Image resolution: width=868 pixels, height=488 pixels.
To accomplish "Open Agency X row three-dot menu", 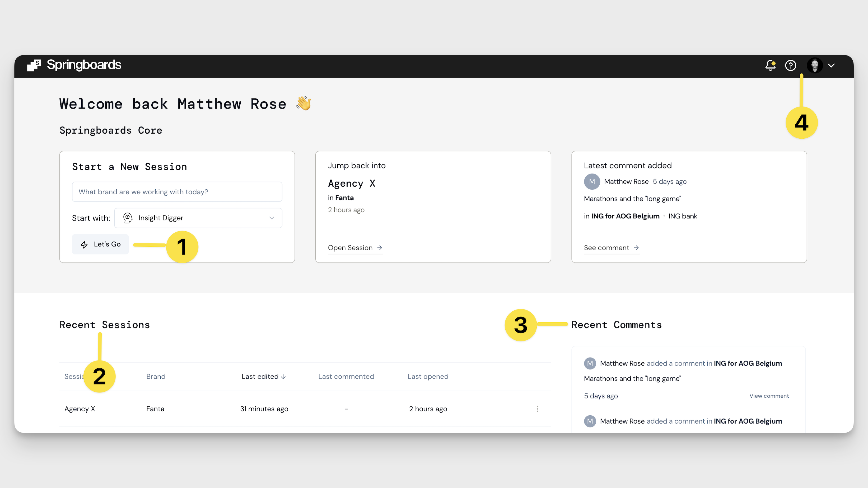I will coord(538,409).
